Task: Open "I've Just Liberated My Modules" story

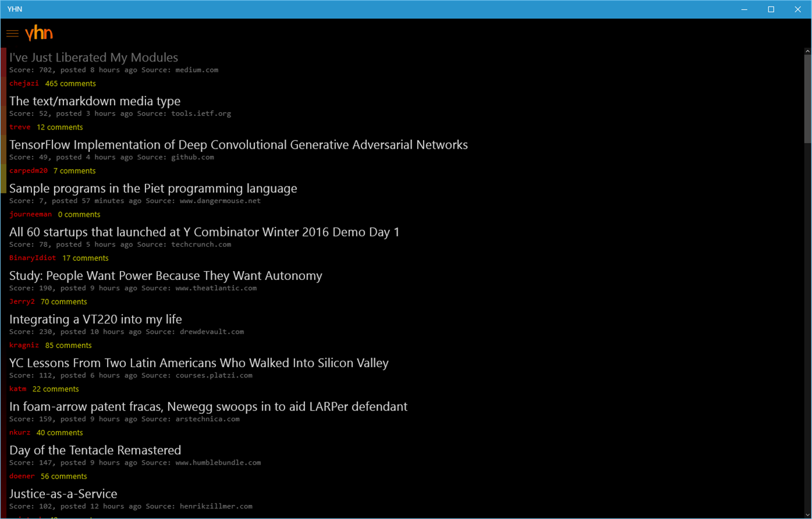Action: pos(94,57)
